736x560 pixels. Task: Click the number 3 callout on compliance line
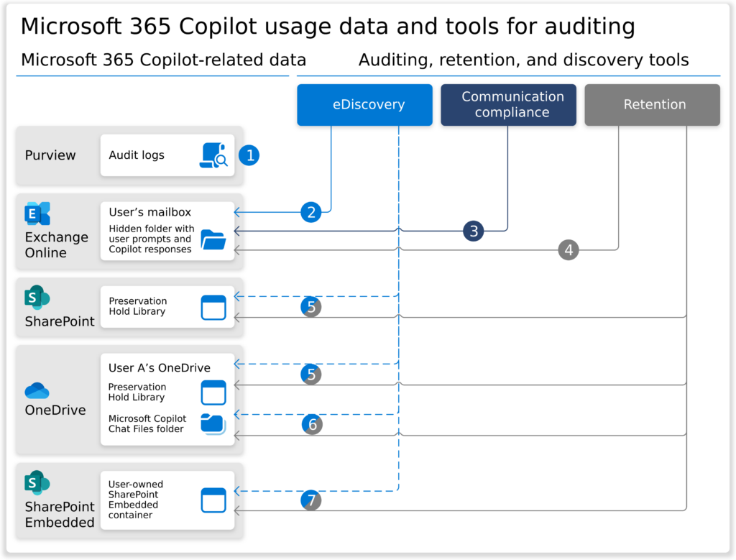tap(474, 231)
